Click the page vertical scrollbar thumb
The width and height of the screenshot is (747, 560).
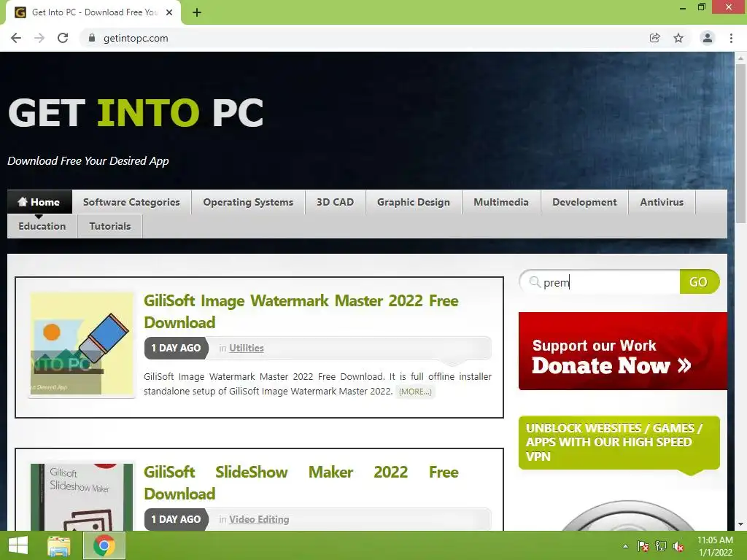click(x=740, y=144)
